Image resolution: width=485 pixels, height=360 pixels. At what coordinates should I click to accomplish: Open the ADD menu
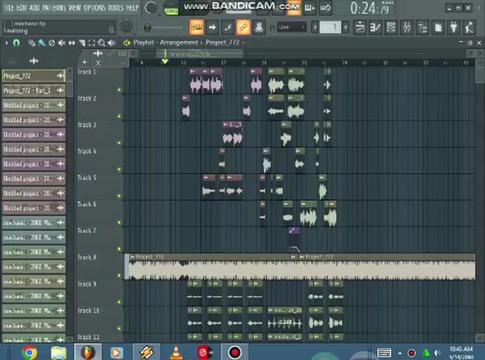point(34,8)
